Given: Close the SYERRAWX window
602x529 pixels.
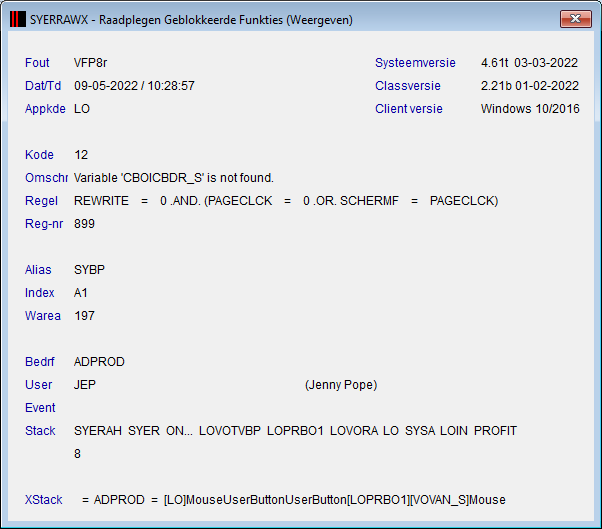Looking at the screenshot, I should (x=576, y=19).
